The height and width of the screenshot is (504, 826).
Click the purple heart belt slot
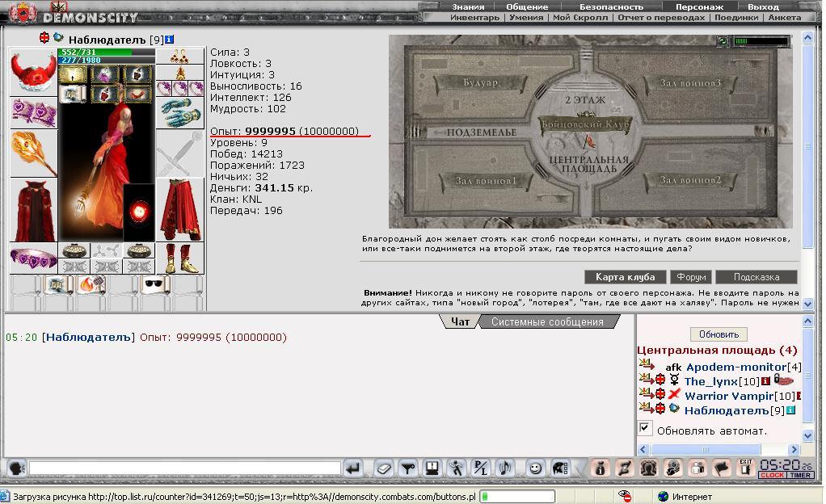[33, 258]
